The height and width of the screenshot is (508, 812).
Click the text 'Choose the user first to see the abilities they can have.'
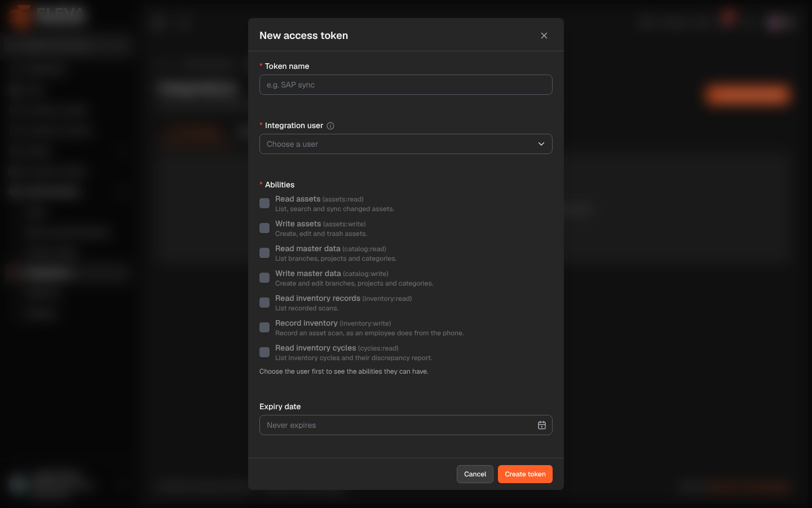click(343, 371)
